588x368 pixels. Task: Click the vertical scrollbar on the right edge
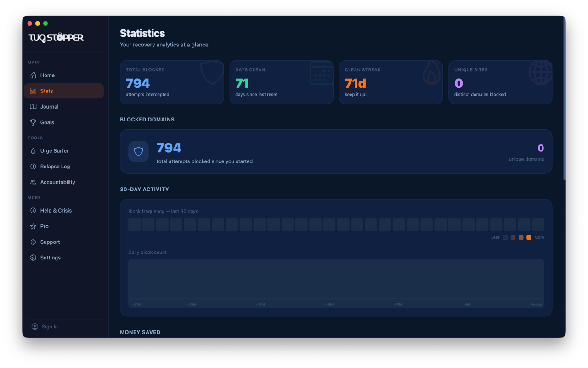(564, 99)
